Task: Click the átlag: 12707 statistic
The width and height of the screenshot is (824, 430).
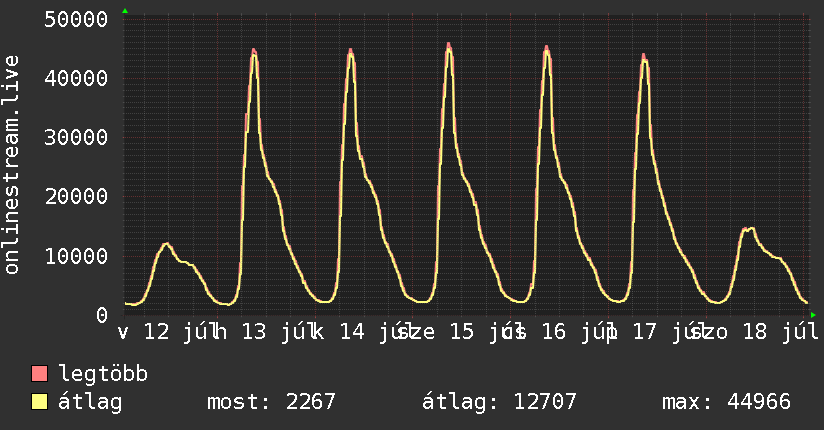Action: pos(499,402)
